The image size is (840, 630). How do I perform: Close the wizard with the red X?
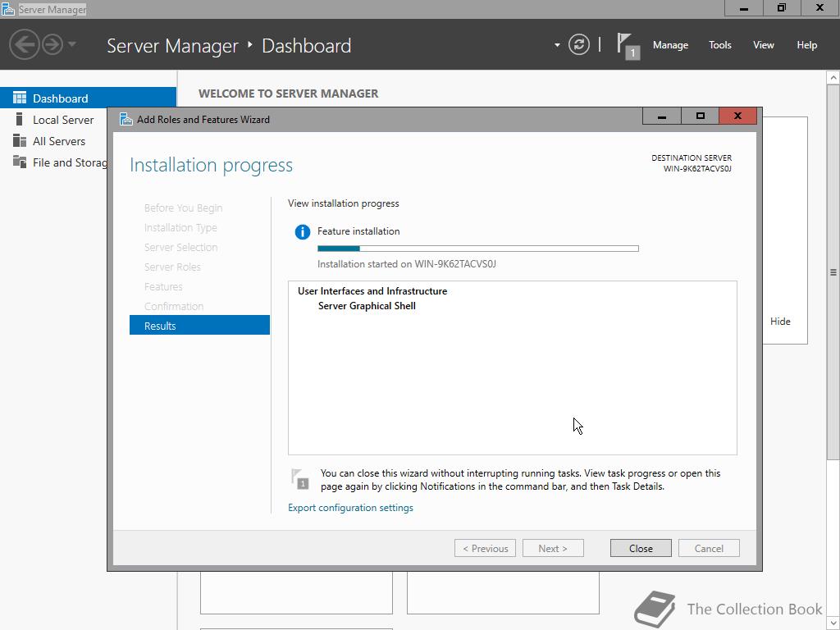coord(737,116)
